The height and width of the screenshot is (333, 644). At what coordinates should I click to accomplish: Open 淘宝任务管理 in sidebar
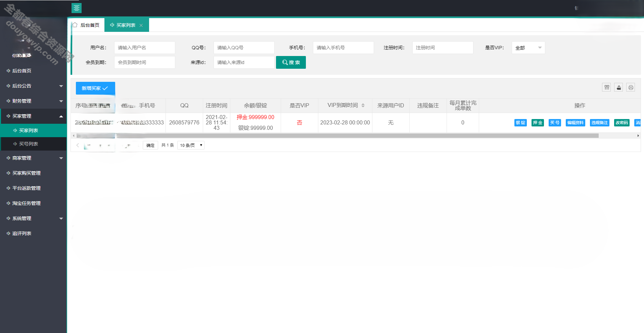[x=34, y=203]
